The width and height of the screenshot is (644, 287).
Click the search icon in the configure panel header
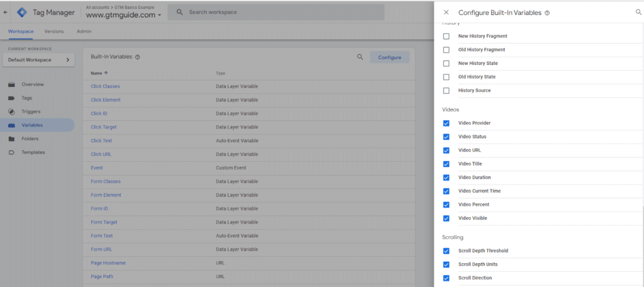click(x=639, y=13)
